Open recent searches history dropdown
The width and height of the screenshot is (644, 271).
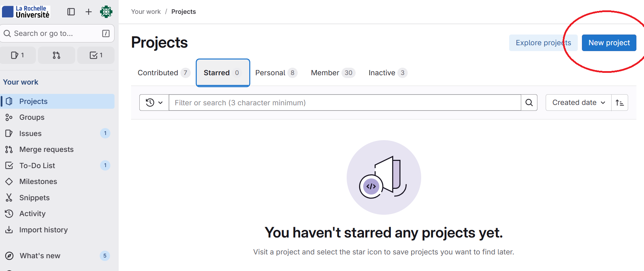154,103
